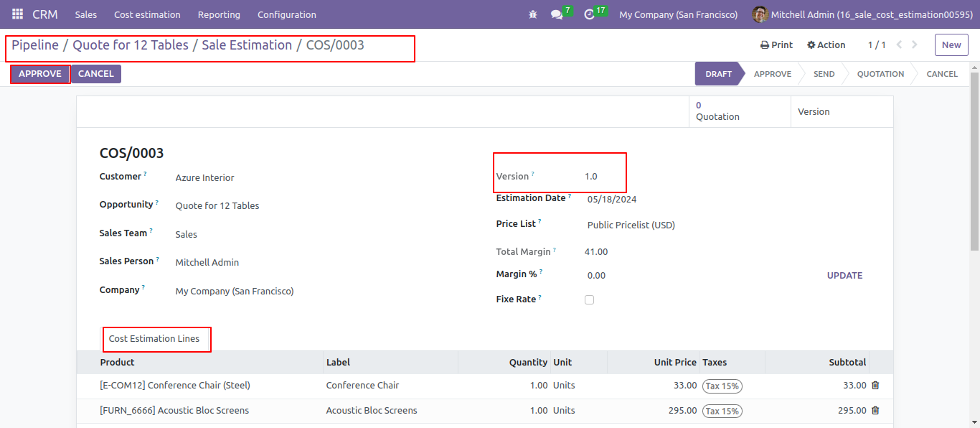This screenshot has height=428, width=980.
Task: Click the APPROVE button
Action: [40, 74]
